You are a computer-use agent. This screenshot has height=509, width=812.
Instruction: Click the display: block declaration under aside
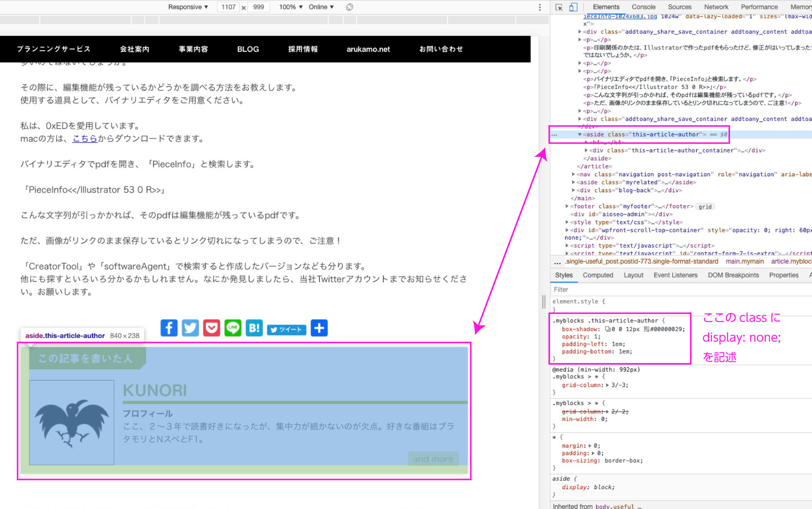click(x=588, y=487)
